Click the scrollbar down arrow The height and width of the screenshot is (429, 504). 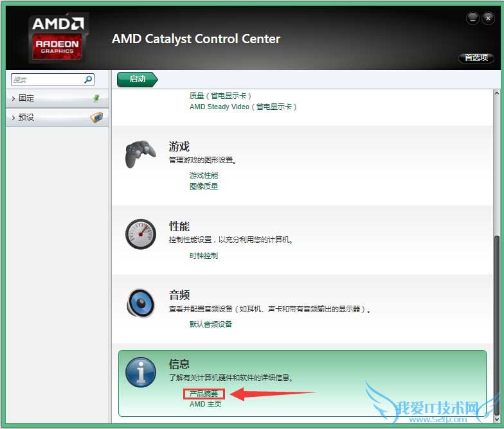point(496,419)
